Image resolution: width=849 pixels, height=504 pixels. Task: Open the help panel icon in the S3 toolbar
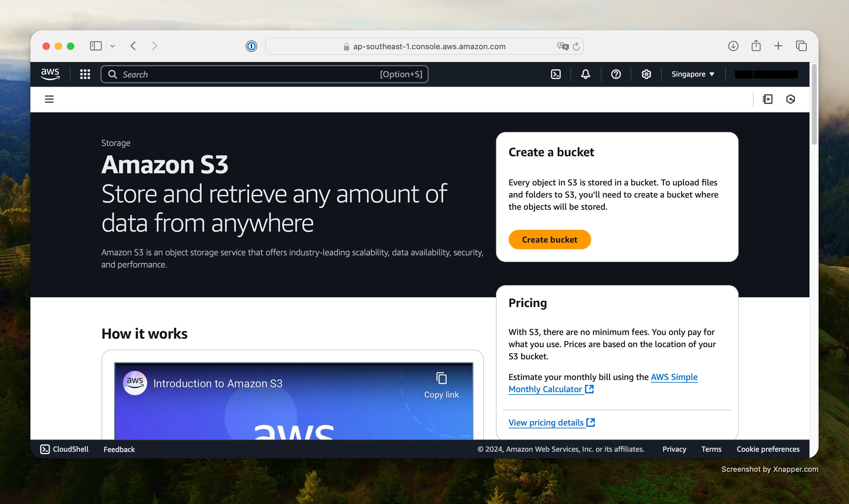coord(768,99)
